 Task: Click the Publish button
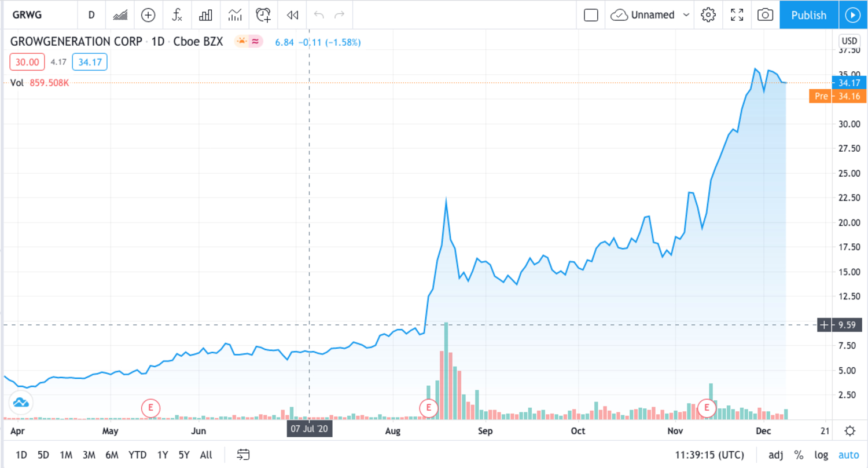(808, 15)
